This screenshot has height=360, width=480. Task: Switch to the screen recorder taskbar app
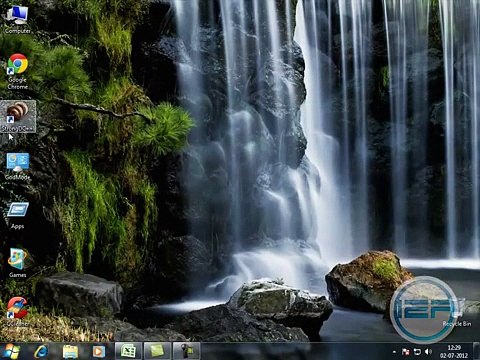[187, 351]
